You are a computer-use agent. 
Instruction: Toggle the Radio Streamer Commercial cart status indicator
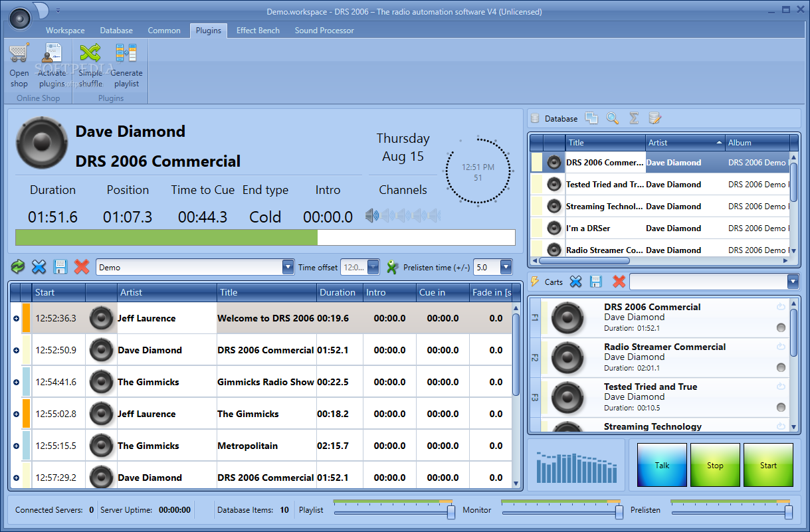tap(781, 367)
